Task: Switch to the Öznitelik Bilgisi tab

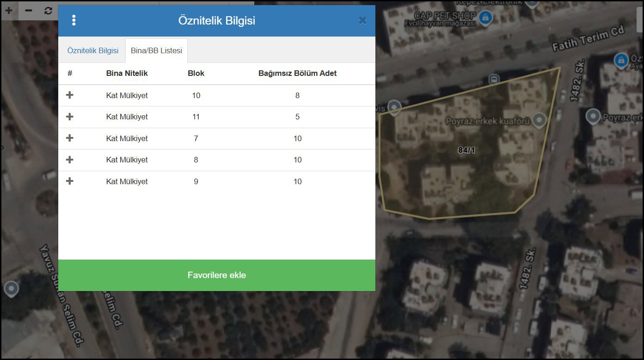Action: pos(93,50)
